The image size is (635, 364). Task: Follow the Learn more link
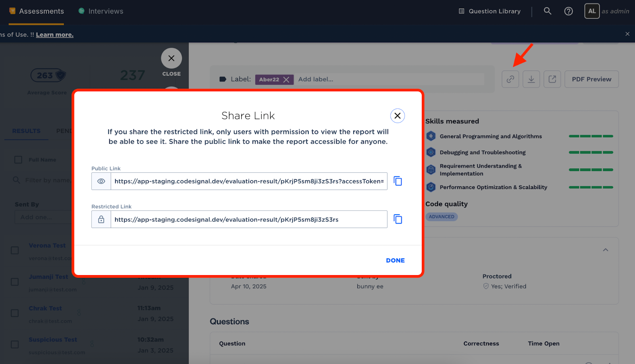[x=54, y=35]
